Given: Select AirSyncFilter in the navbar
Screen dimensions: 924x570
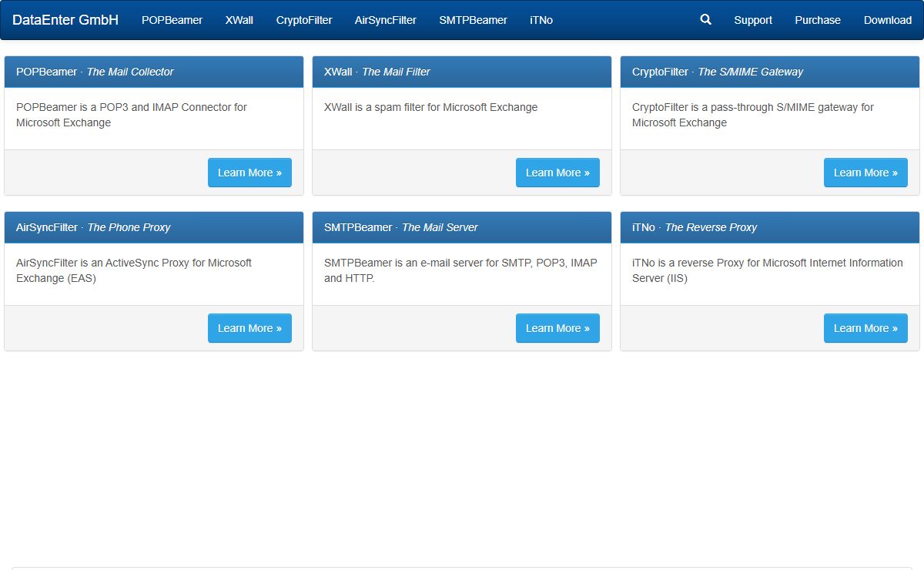Looking at the screenshot, I should [x=386, y=20].
